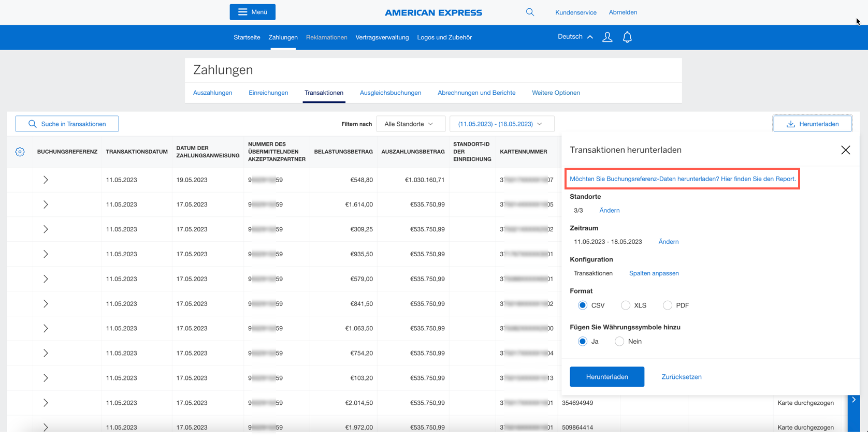The width and height of the screenshot is (868, 440).
Task: Click STANDORT-ID DER EINREICHUNG column header
Action: click(472, 152)
